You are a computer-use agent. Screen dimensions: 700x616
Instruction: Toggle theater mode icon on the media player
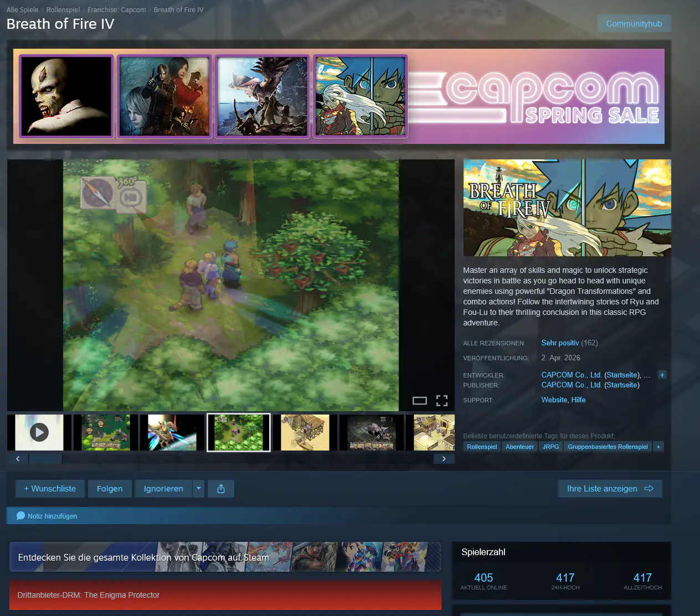pyautogui.click(x=420, y=401)
